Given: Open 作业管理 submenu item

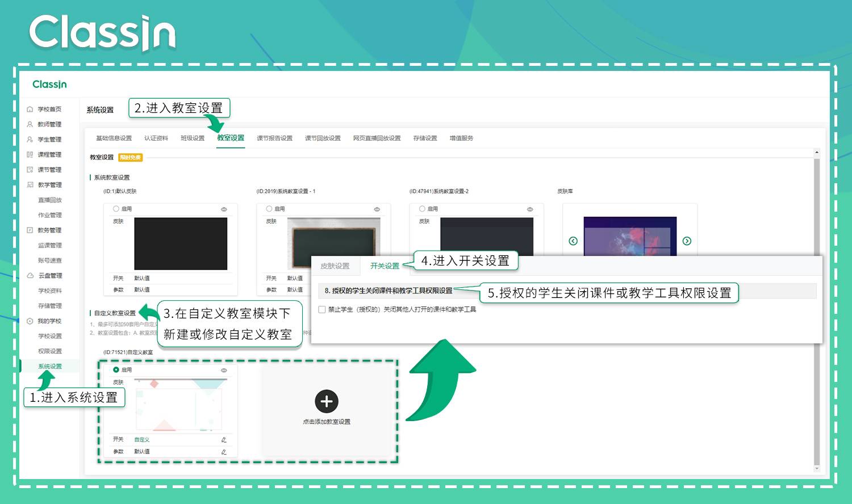Looking at the screenshot, I should [x=50, y=215].
